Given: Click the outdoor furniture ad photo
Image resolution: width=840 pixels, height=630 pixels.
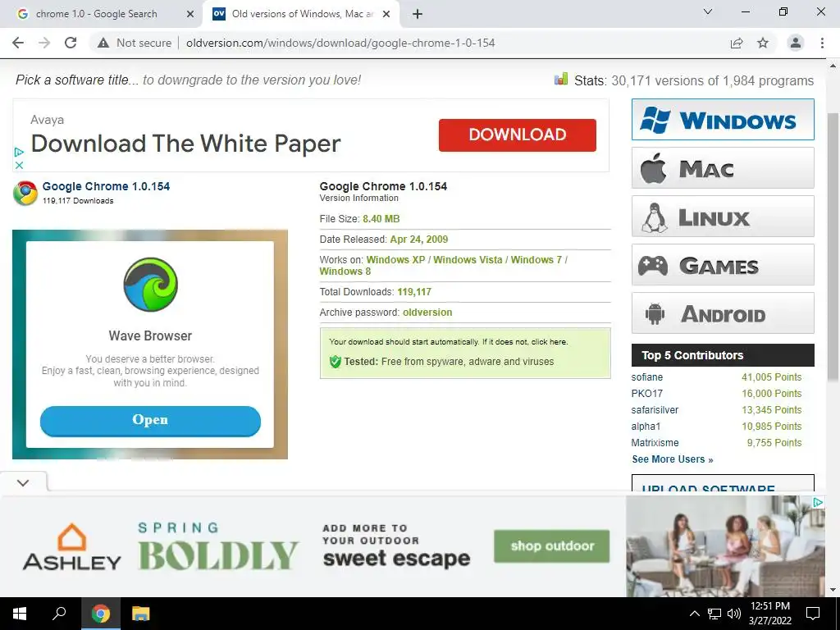Looking at the screenshot, I should [725, 546].
